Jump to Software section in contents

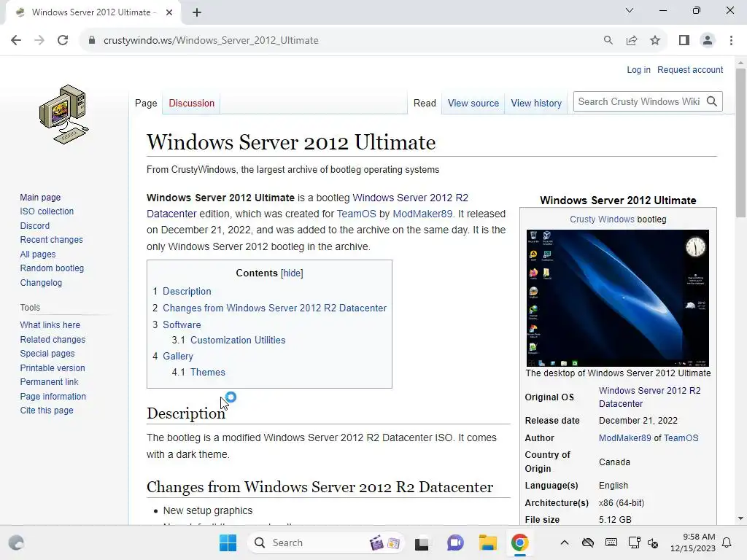[182, 324]
